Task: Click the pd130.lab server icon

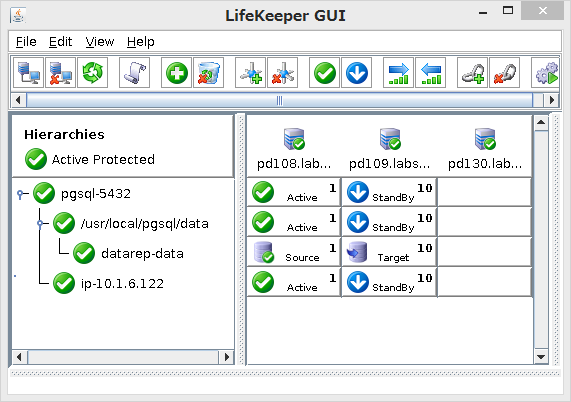Action: 485,139
